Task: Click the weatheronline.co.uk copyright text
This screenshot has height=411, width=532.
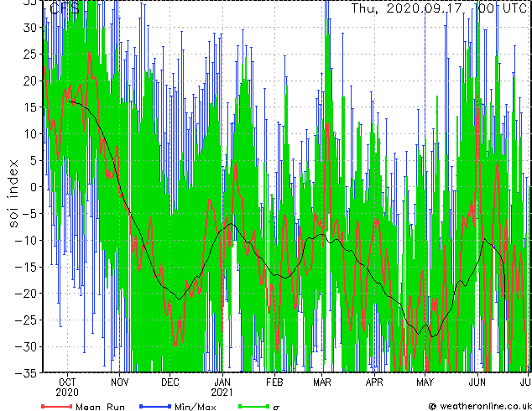Action: point(480,406)
